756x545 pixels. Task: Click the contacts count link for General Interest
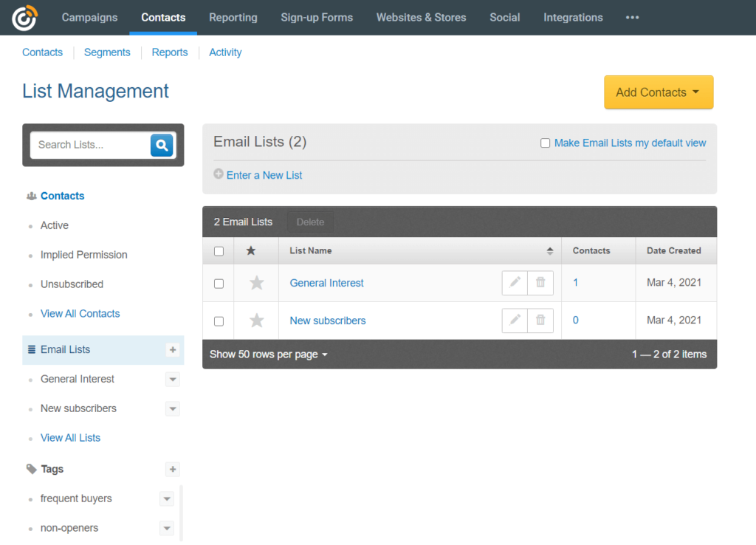(x=575, y=283)
